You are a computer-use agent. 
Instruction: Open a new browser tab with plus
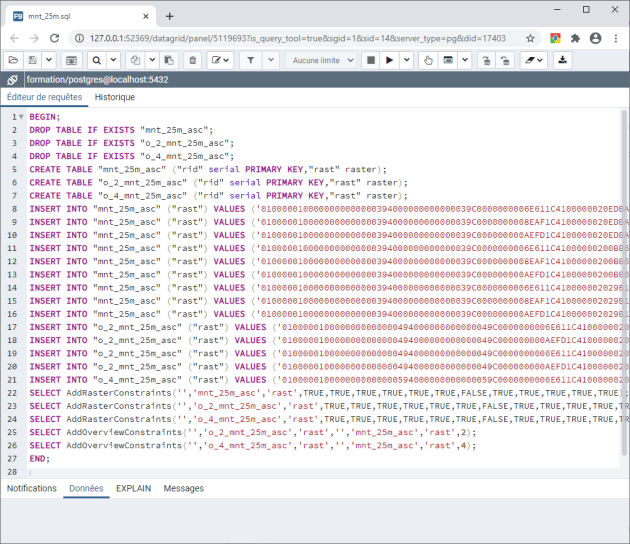[x=170, y=16]
